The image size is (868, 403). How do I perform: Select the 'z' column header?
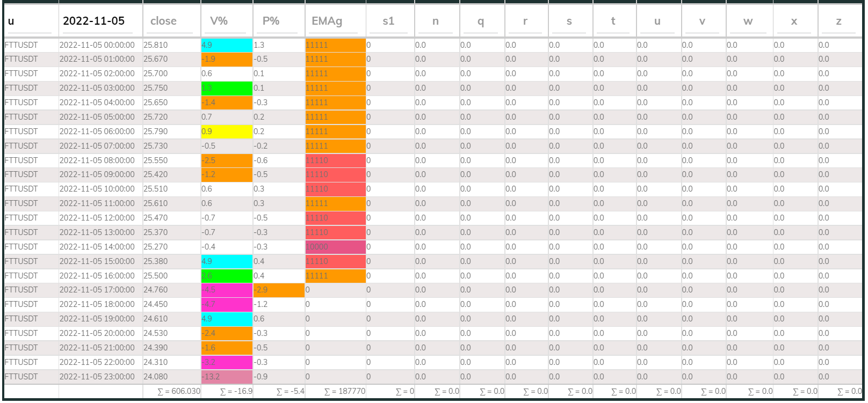[x=838, y=21]
